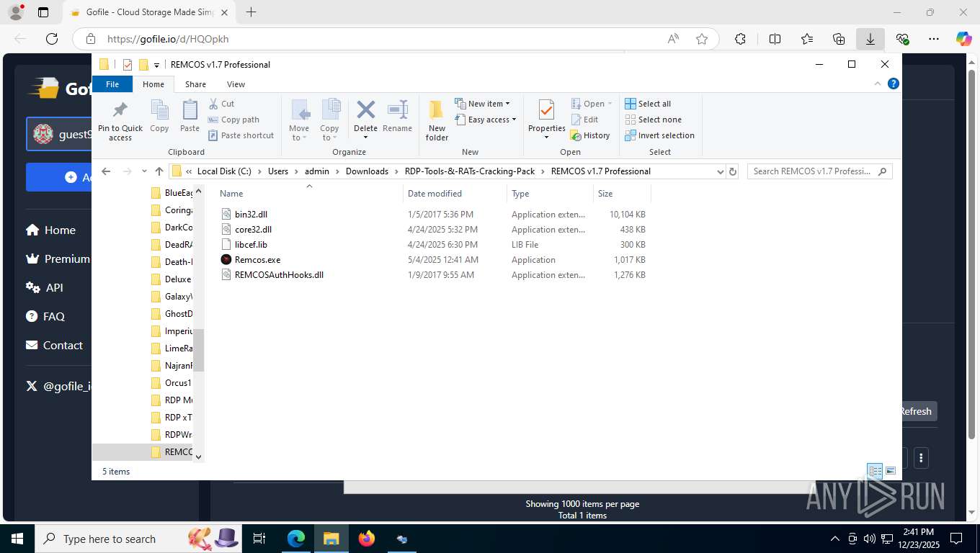980x553 pixels.
Task: Switch to Details view icon
Action: (875, 471)
